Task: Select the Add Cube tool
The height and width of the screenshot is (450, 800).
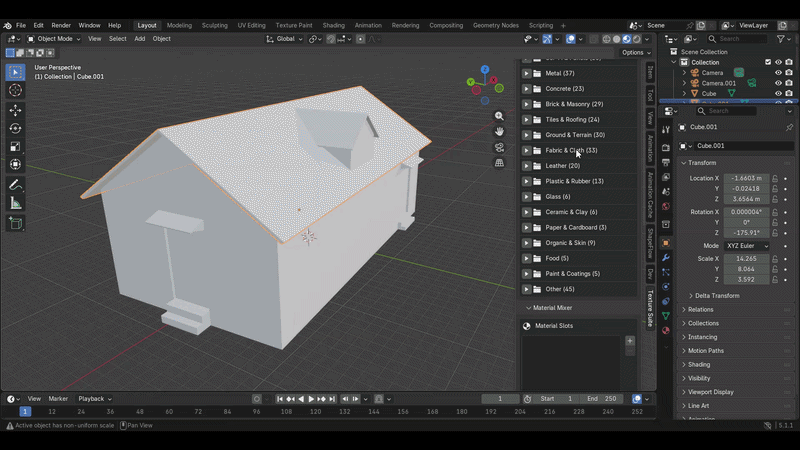Action: pos(15,223)
